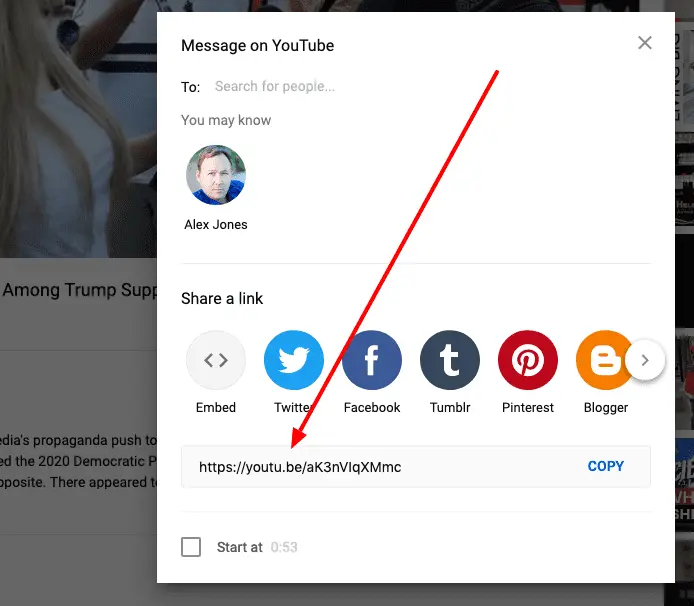This screenshot has width=694, height=606.
Task: Share the video on Blogger
Action: tap(604, 360)
